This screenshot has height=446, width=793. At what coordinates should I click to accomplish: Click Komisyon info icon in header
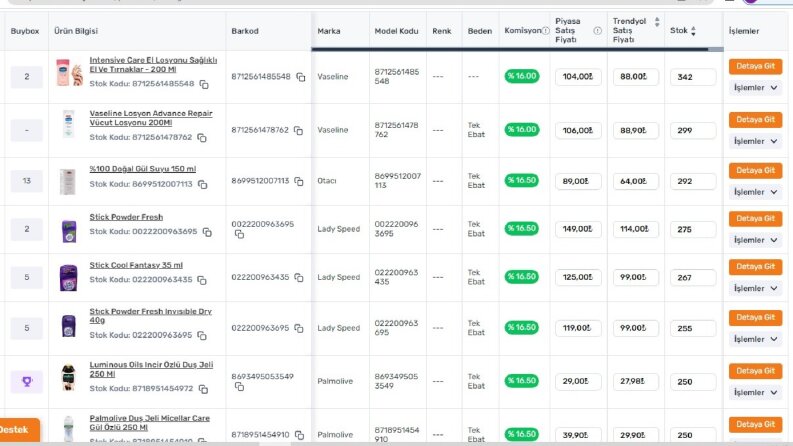click(545, 31)
